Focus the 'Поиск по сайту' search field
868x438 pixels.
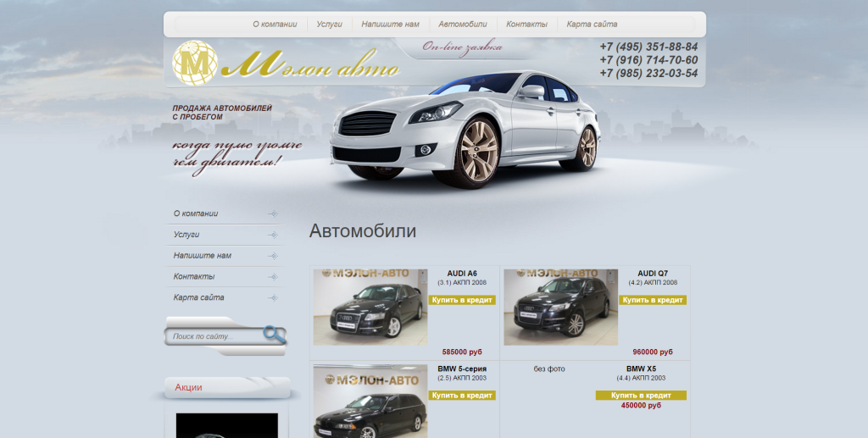(x=214, y=336)
